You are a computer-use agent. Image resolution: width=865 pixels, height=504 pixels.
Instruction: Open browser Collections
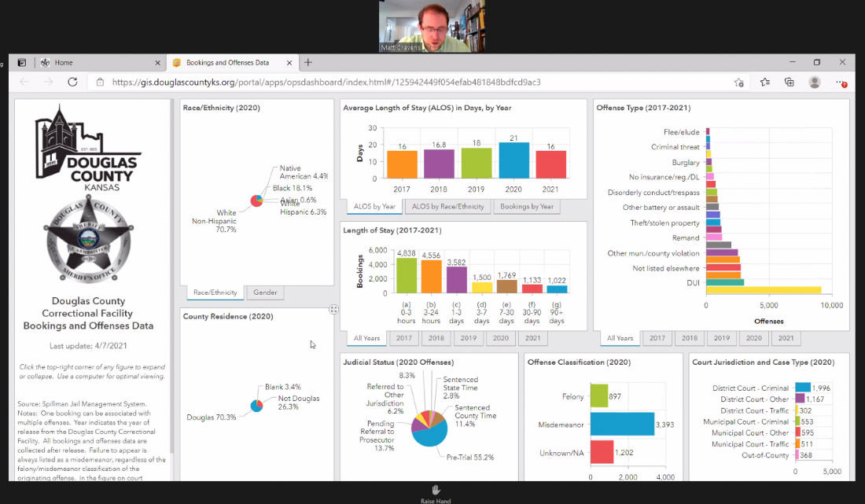point(790,81)
